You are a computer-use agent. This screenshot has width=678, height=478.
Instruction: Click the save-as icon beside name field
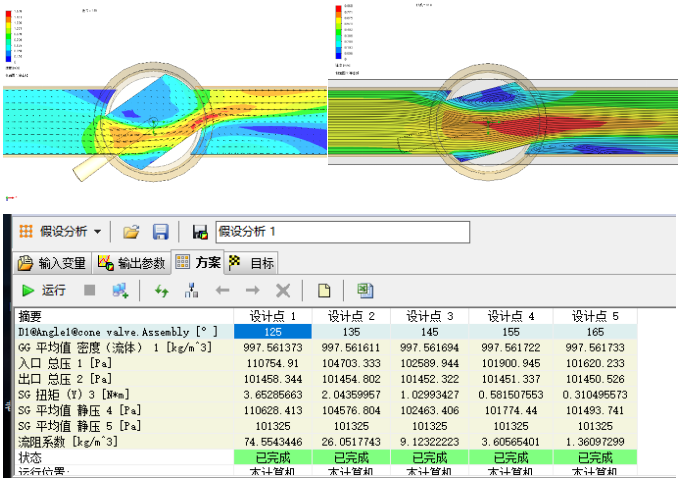(199, 232)
